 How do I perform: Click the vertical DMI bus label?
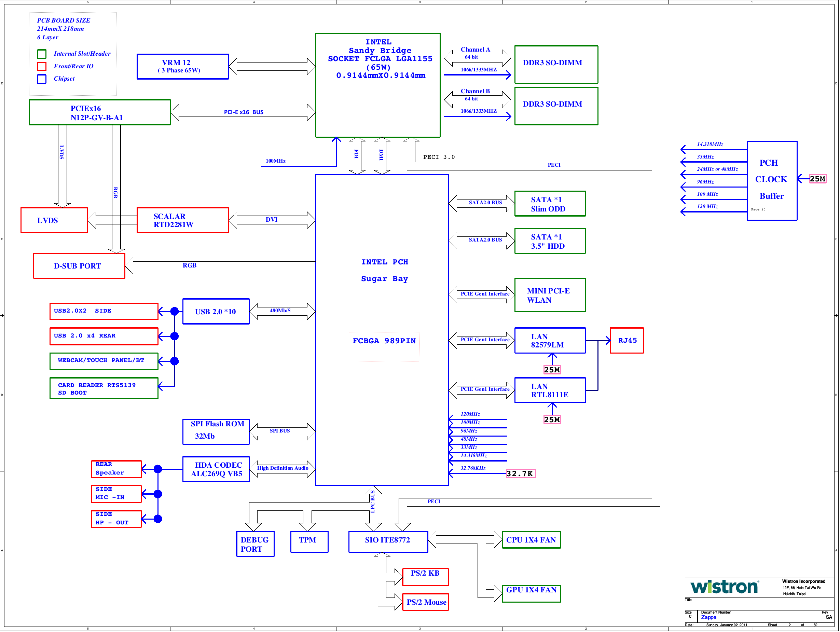point(381,154)
